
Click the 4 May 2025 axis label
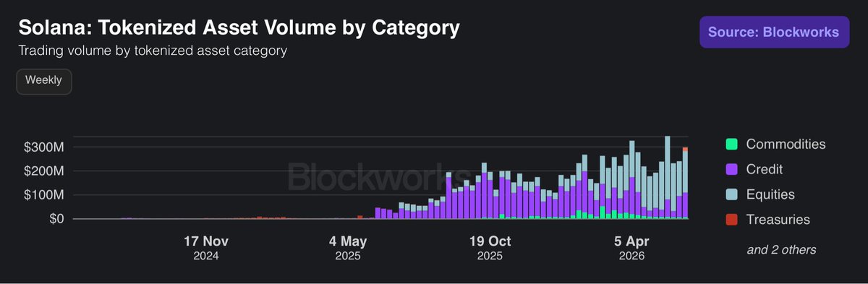pyautogui.click(x=348, y=248)
